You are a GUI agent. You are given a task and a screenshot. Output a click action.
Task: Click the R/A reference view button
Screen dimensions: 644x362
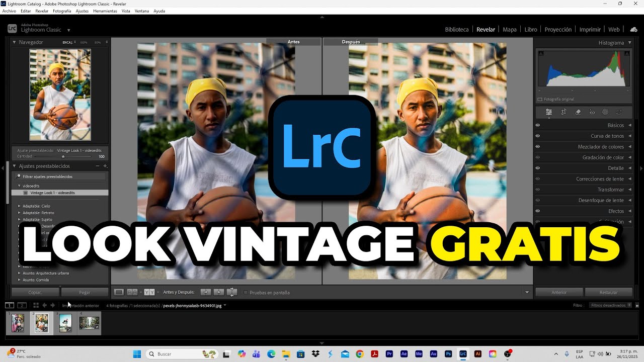(x=132, y=292)
